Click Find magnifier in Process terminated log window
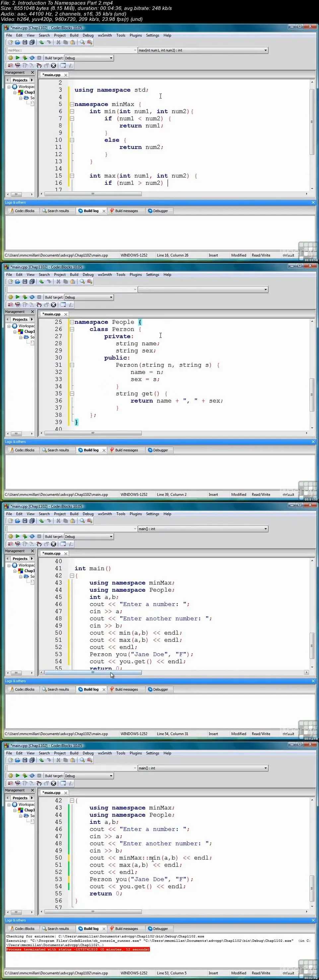The image size is (319, 980). point(82,760)
